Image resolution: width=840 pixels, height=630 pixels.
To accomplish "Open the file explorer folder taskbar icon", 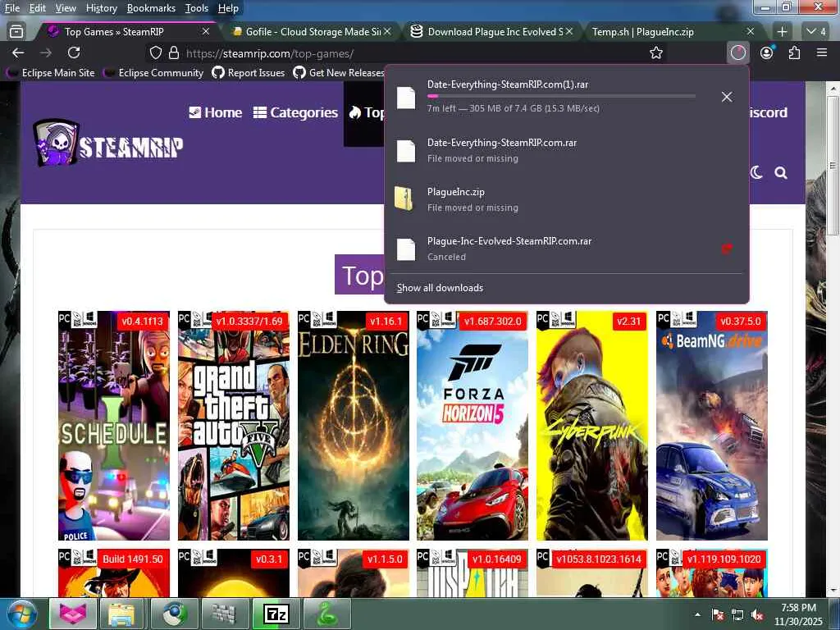I will (x=121, y=614).
